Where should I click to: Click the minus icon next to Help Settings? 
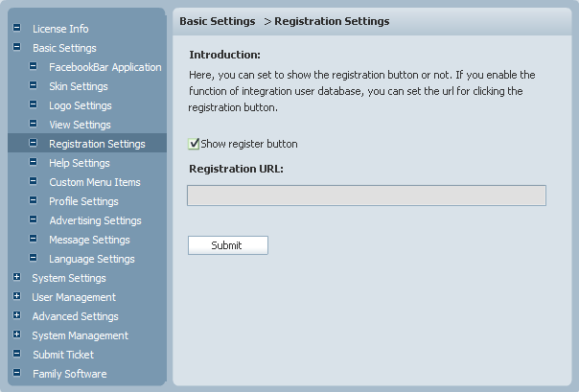[34, 162]
